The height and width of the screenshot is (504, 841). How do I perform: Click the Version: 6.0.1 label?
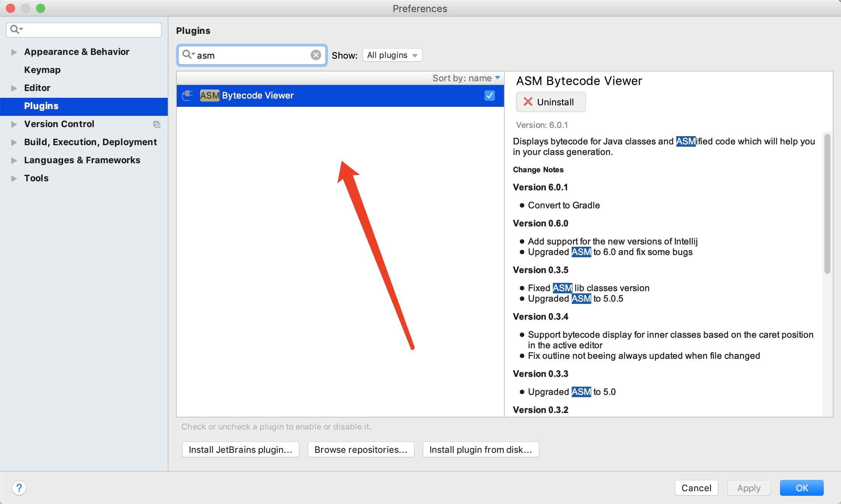pyautogui.click(x=542, y=125)
